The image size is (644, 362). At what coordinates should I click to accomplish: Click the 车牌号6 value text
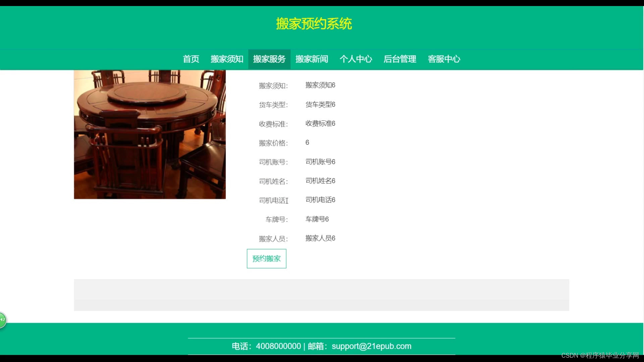(317, 219)
